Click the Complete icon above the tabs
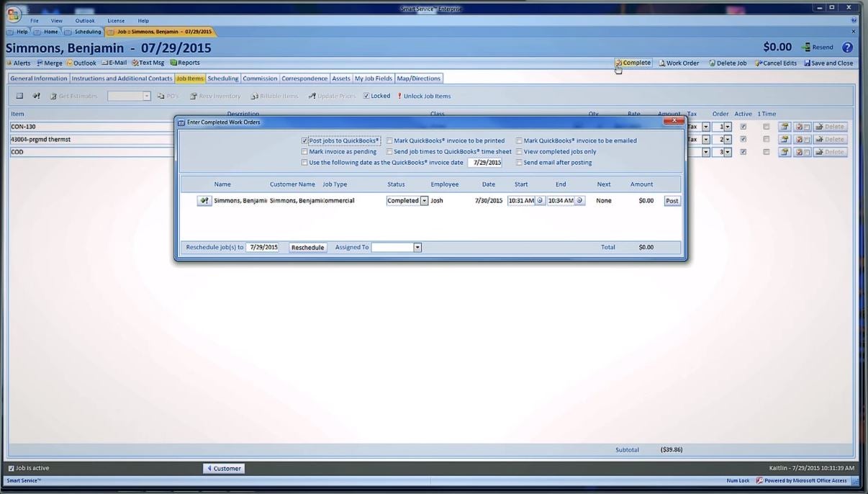This screenshot has width=868, height=494. [x=633, y=63]
